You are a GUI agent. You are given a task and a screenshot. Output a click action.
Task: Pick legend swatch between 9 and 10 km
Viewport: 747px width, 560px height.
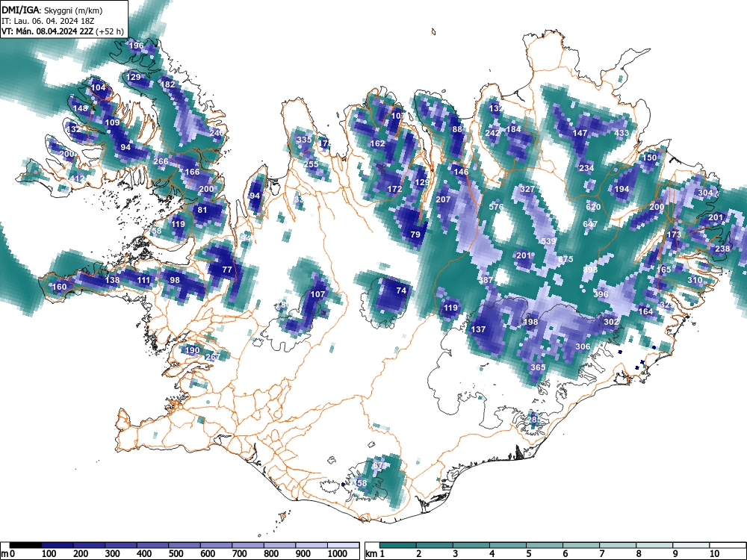point(691,545)
